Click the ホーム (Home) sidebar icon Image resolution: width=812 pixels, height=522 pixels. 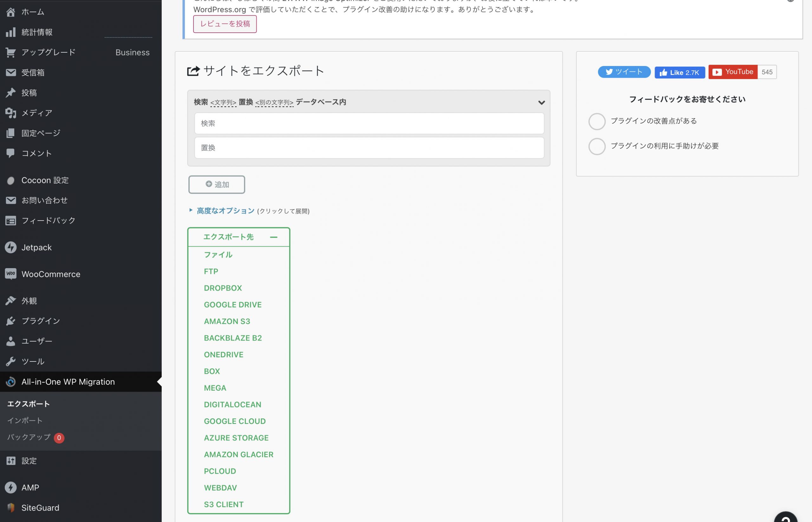[x=10, y=11]
